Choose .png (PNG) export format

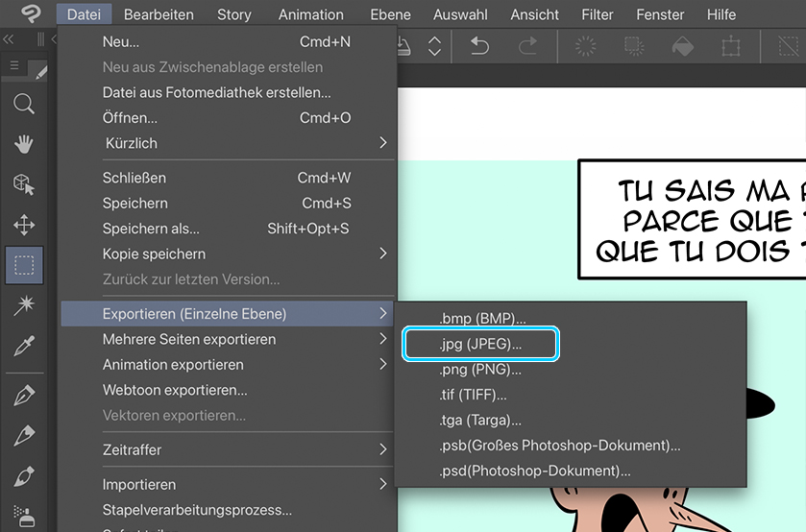pyautogui.click(x=480, y=370)
